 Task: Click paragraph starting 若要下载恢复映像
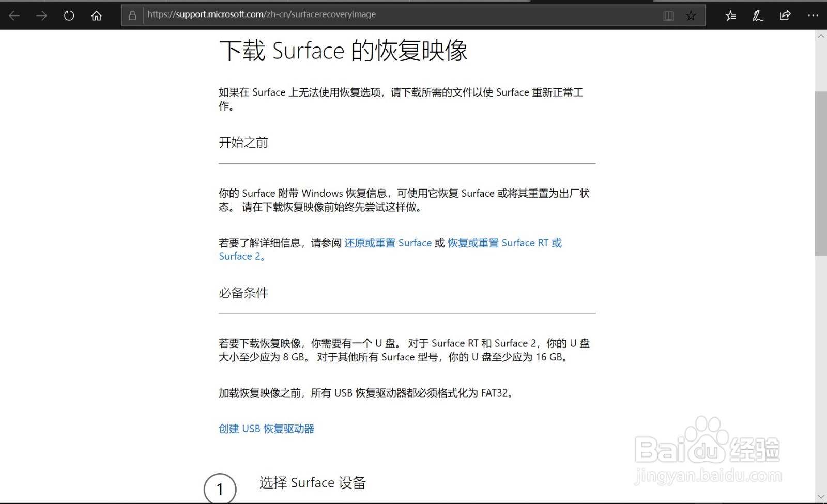pos(404,350)
